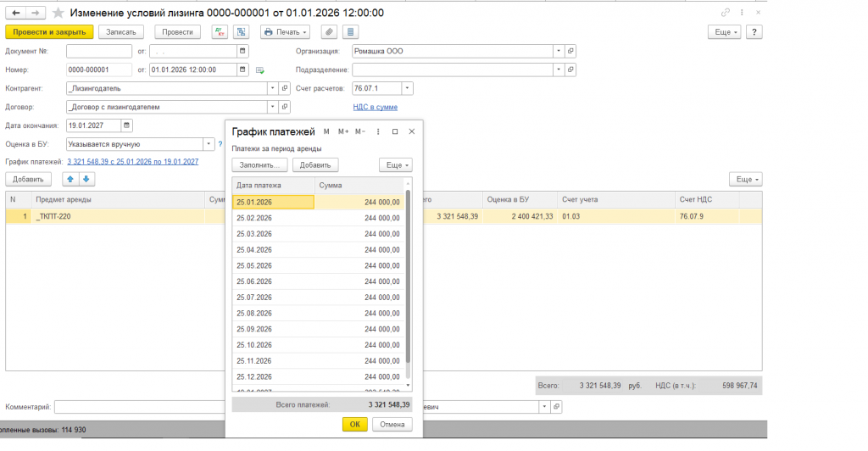Open the report list icon next to paperclip
Viewport: 868px width, 451px height.
(350, 32)
